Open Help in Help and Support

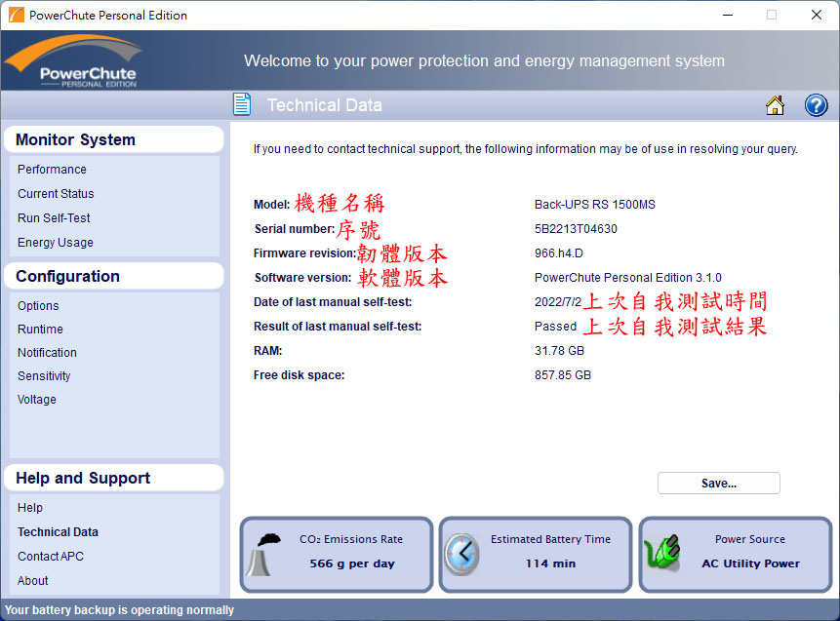(30, 508)
